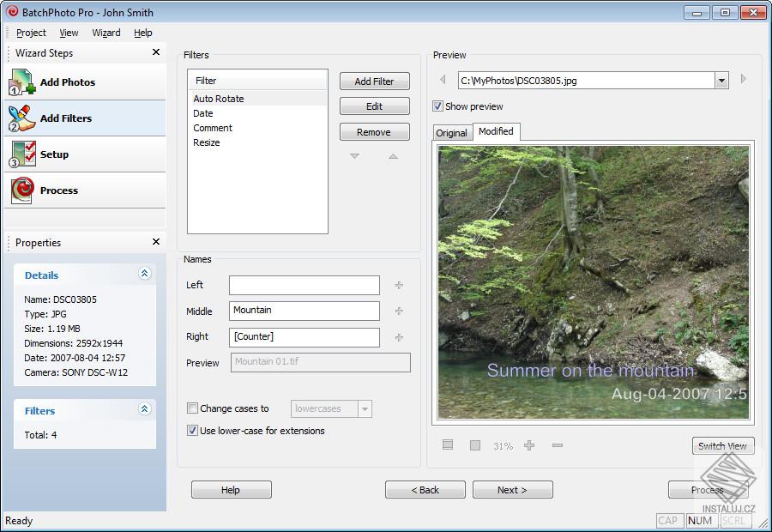Click the Total: 4 filters text
Screen dimensions: 772x532
40,434
